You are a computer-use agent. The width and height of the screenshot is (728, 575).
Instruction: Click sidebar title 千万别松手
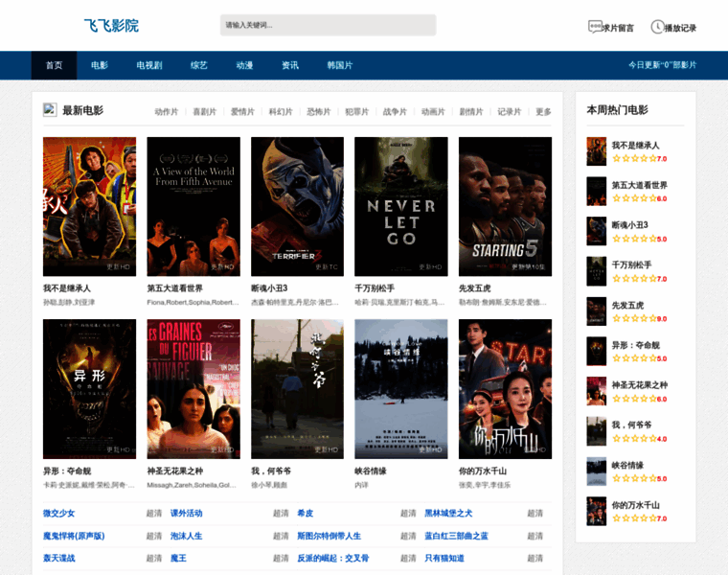click(x=631, y=265)
